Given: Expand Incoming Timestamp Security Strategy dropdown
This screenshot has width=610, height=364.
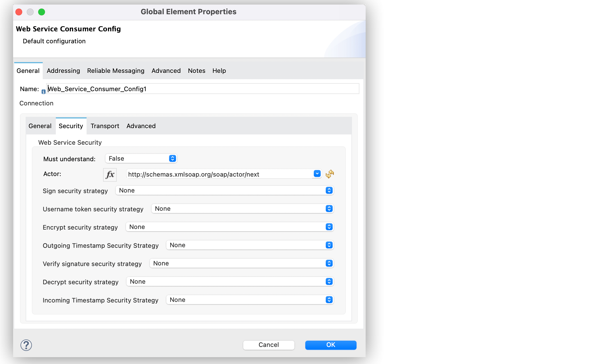Looking at the screenshot, I should coord(331,299).
